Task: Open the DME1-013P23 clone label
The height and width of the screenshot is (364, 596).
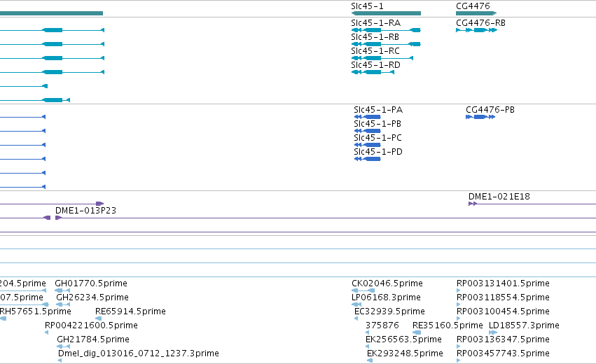Action: pos(85,211)
